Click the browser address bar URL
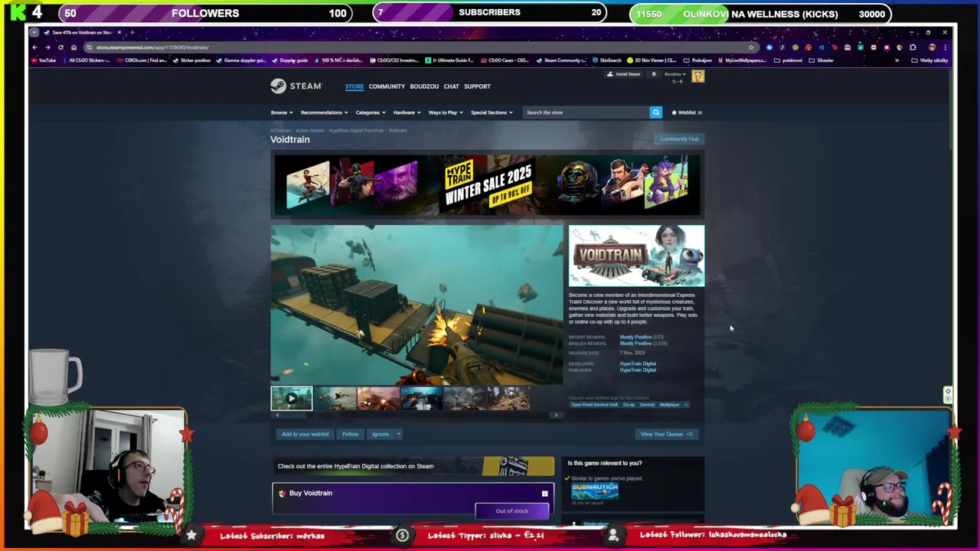Viewport: 980px width, 551px height. [152, 47]
